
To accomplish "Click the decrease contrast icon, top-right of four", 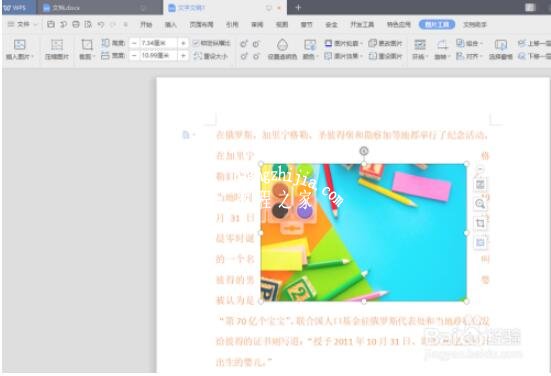I will [256, 44].
